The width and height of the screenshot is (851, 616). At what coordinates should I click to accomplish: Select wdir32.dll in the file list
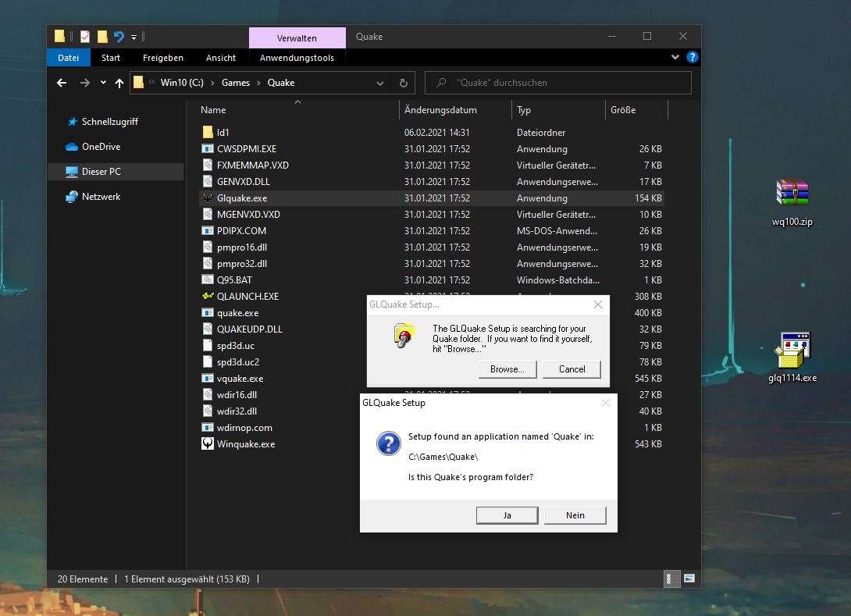coord(237,411)
